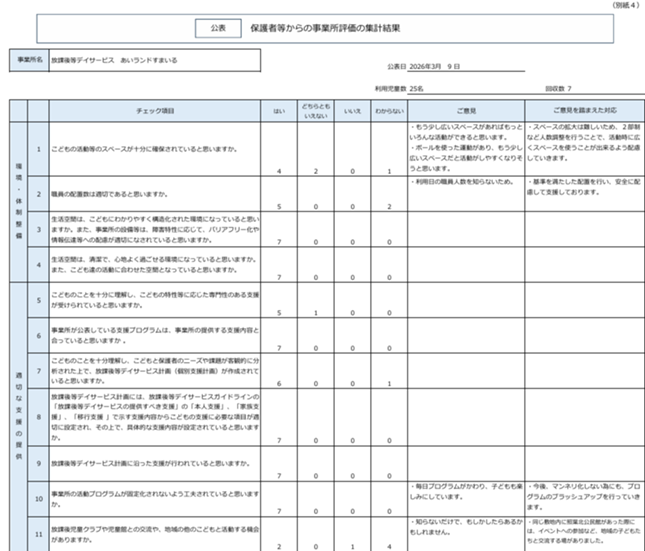Click the はい column header

pyautogui.click(x=279, y=110)
